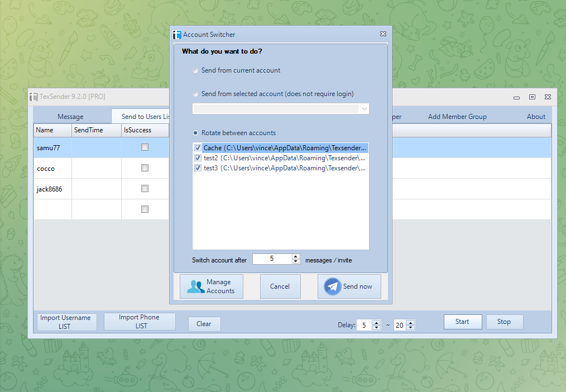Click the Send now button
This screenshot has width=566, height=392.
349,286
